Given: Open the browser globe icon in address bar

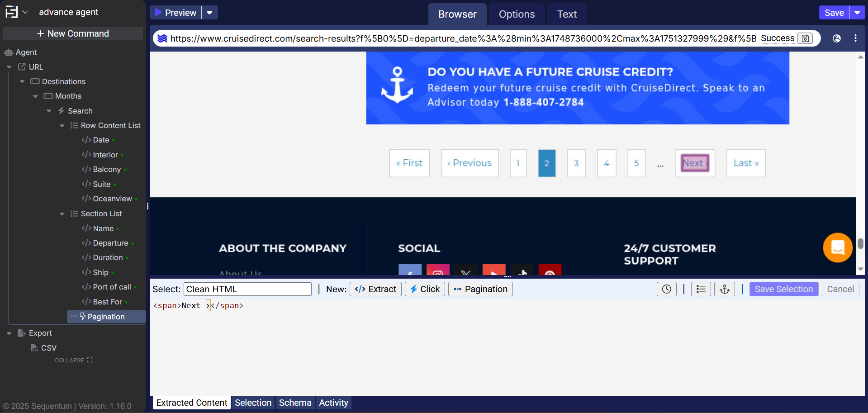Looking at the screenshot, I should 836,38.
